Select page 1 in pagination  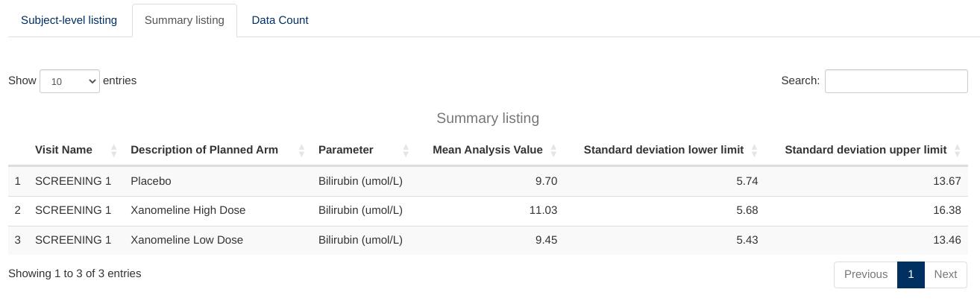click(x=911, y=274)
